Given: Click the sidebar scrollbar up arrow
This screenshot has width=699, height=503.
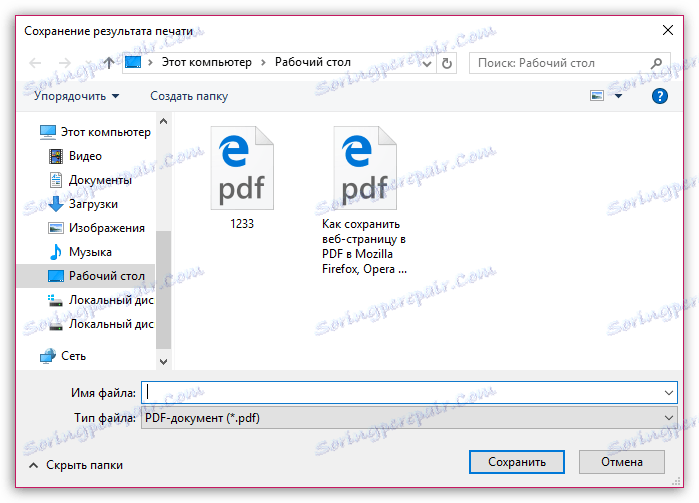Looking at the screenshot, I should 164,121.
